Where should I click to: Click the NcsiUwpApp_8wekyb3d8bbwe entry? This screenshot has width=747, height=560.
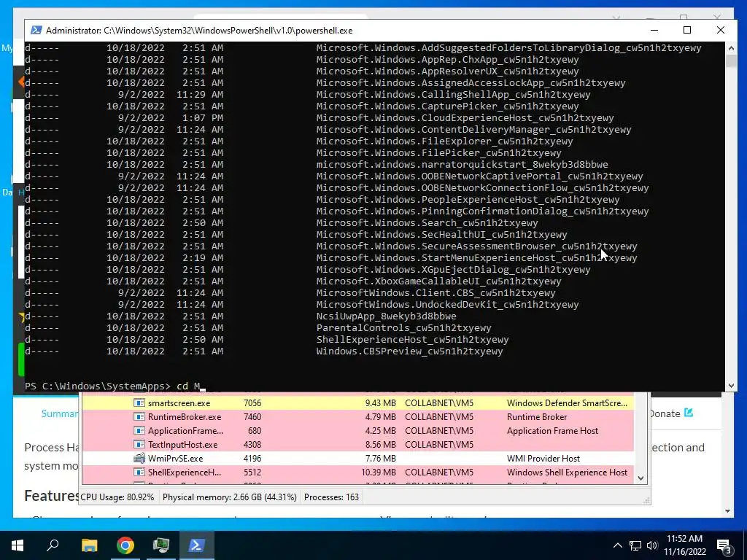pos(387,316)
